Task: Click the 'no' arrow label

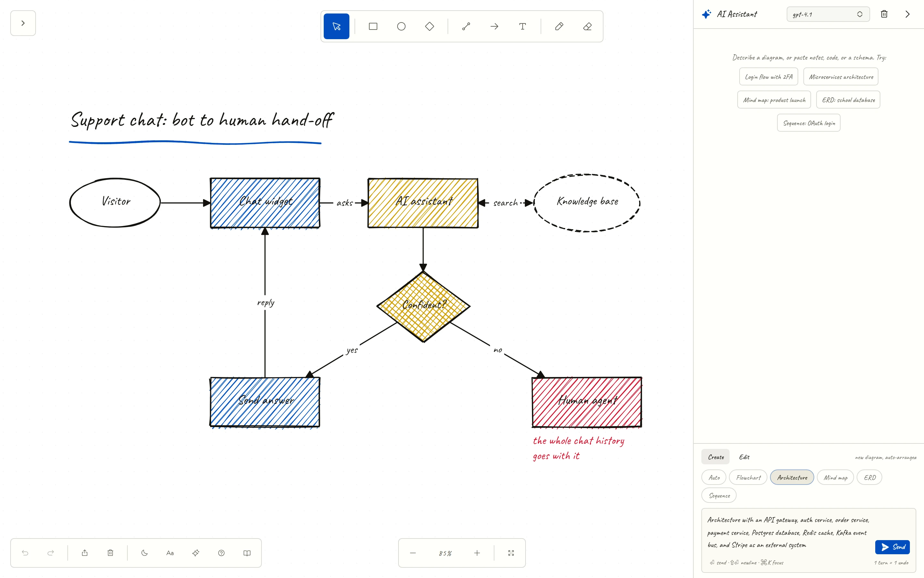Action: tap(498, 350)
